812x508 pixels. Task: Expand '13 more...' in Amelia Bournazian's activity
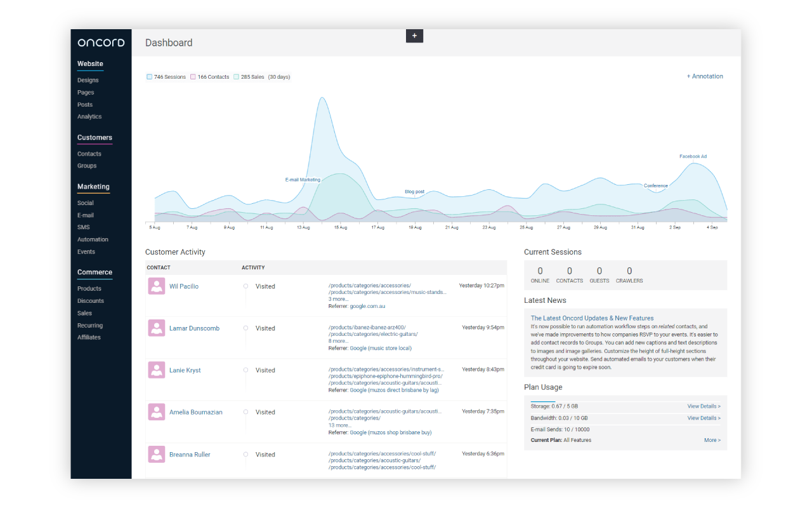point(339,425)
